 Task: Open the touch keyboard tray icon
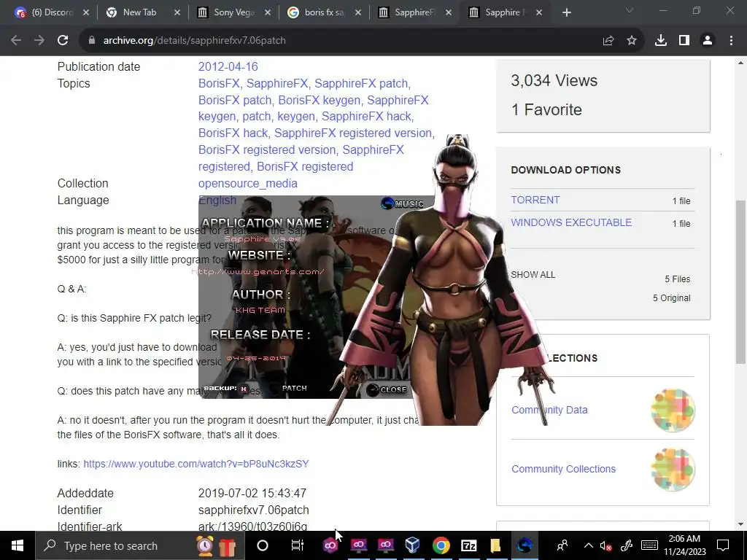(x=649, y=545)
